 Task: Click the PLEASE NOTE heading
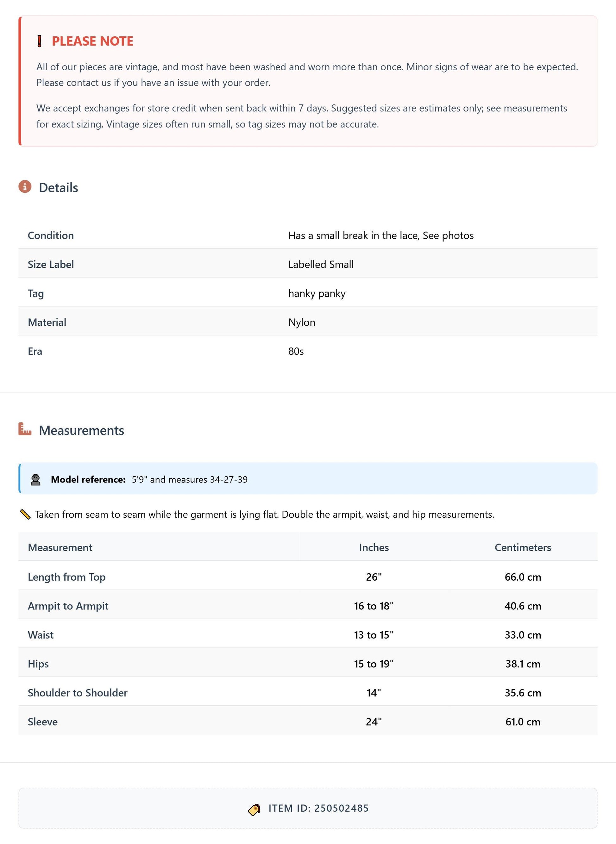pos(92,41)
